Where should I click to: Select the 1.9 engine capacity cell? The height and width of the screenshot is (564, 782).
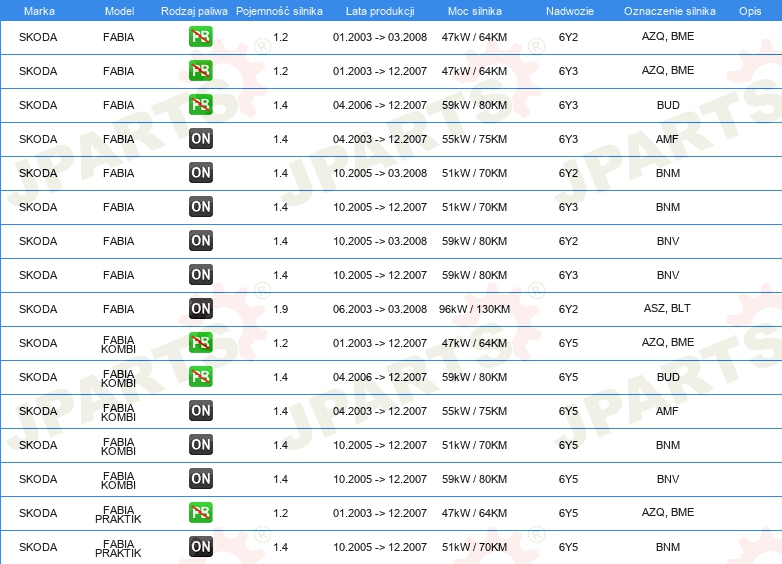(280, 309)
